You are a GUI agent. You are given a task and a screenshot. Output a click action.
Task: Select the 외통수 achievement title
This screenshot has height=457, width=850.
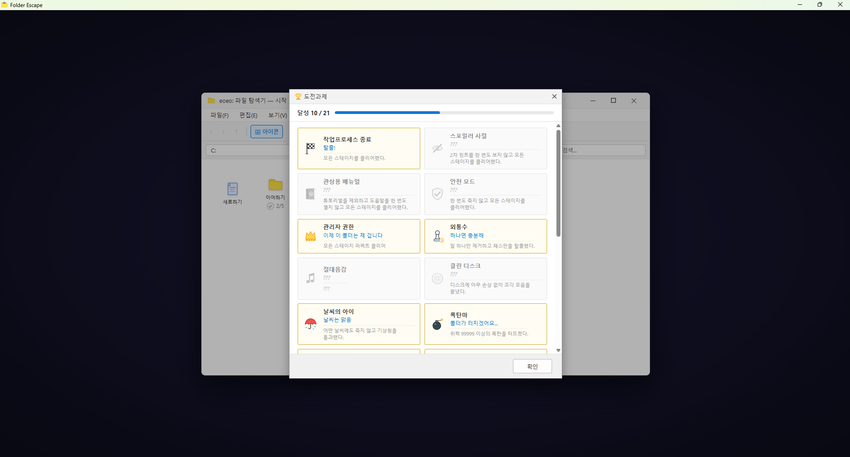pos(459,227)
